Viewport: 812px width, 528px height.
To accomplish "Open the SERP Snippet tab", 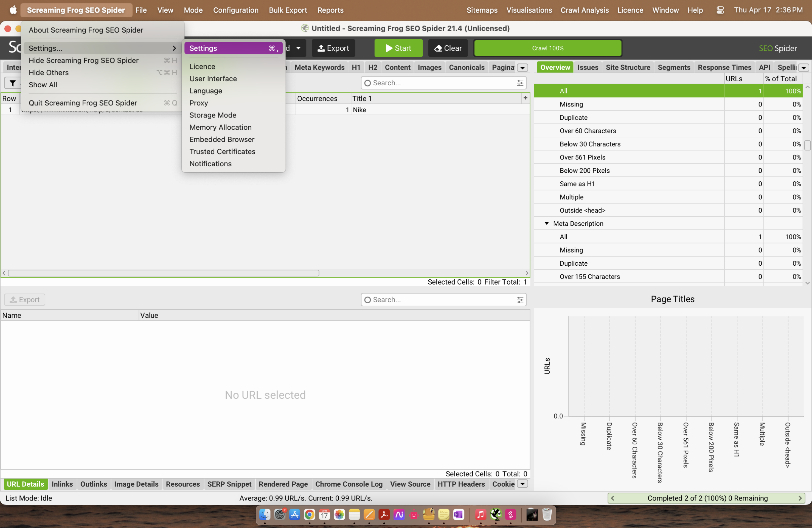I will [229, 484].
